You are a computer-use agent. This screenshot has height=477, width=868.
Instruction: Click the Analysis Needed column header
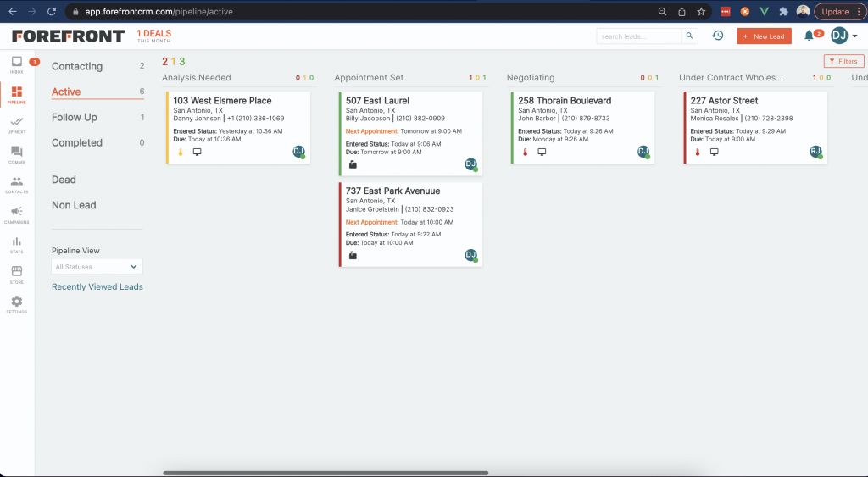coord(197,77)
